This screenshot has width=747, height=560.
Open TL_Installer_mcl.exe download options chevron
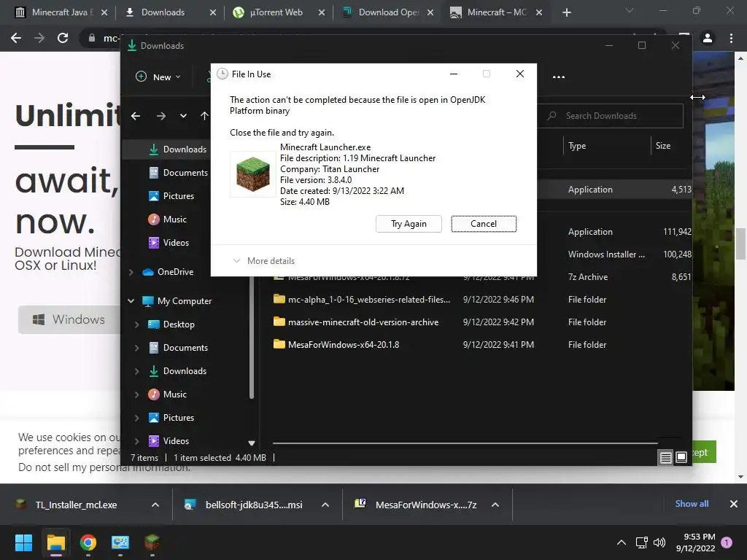tap(155, 505)
